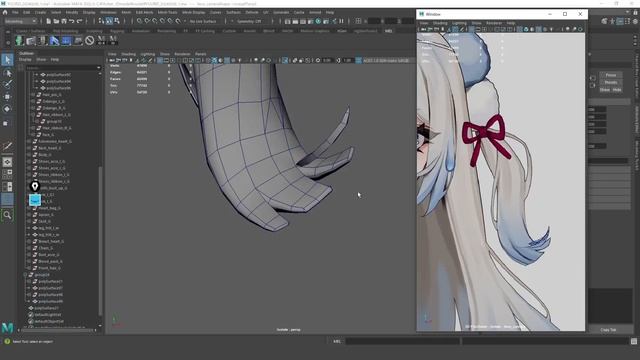This screenshot has width=640, height=360.
Task: Activate the Scale tool in toolbox
Action: [7, 123]
